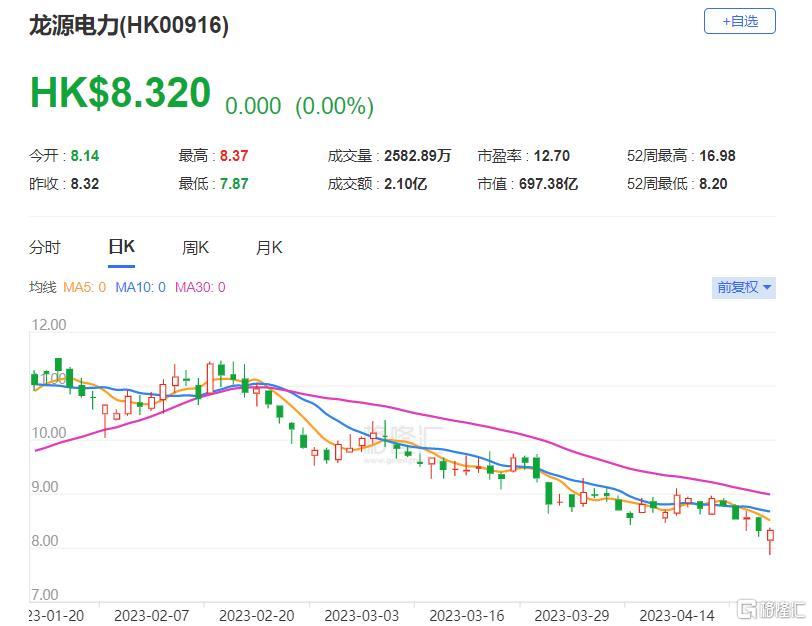812x626 pixels.
Task: Click the 最低 value 7.87
Action: (234, 184)
